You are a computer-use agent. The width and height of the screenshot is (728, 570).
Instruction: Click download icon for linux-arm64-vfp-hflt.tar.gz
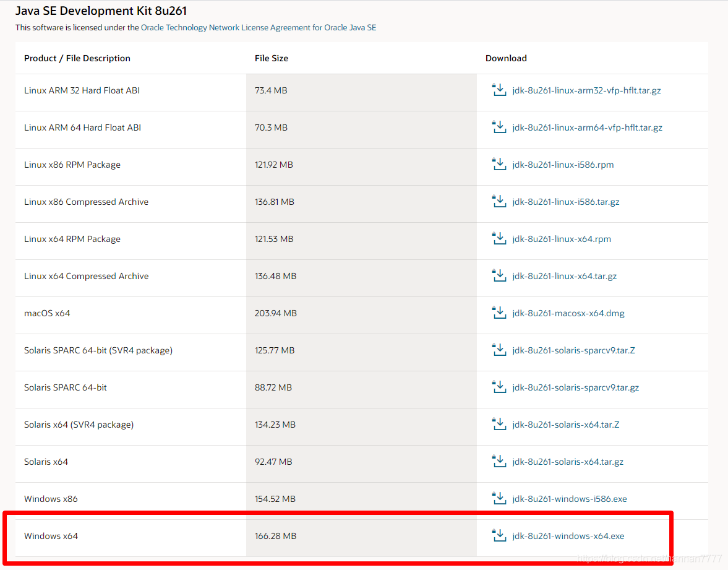pos(499,127)
